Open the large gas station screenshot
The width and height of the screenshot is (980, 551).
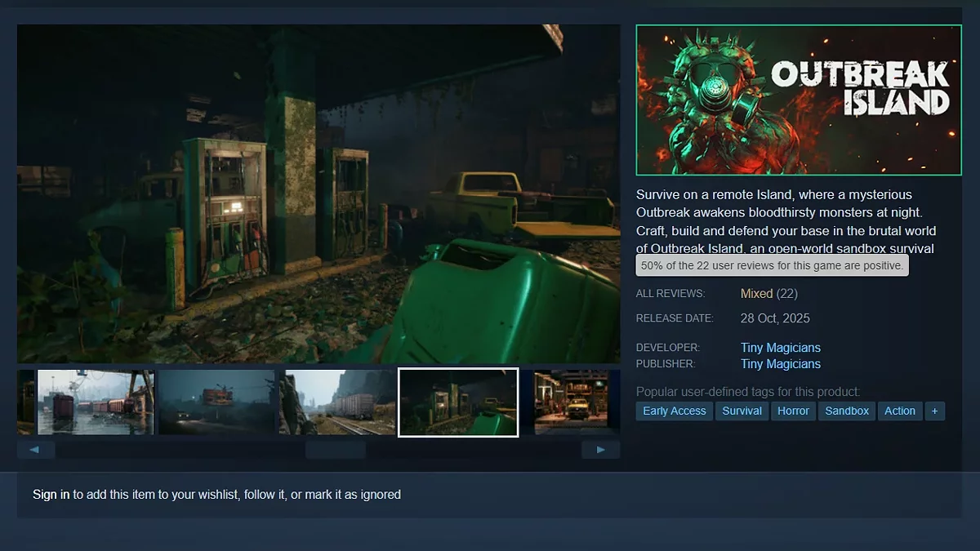tap(318, 193)
